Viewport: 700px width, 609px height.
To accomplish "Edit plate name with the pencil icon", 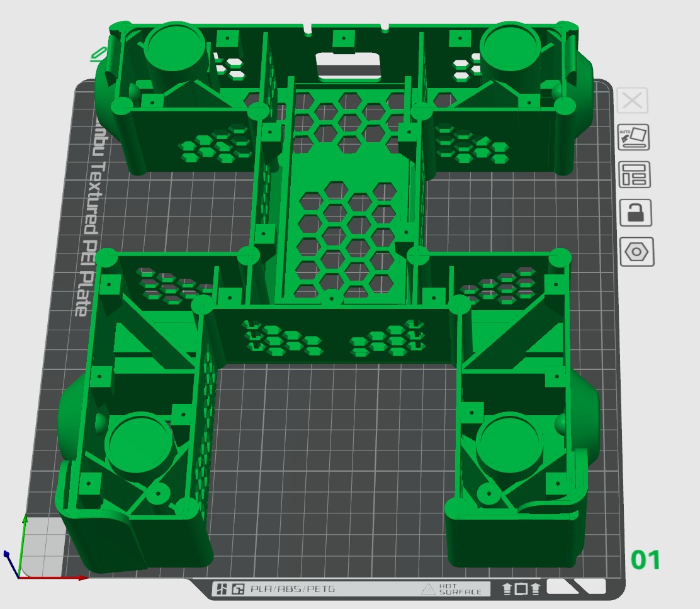I will click(x=98, y=55).
